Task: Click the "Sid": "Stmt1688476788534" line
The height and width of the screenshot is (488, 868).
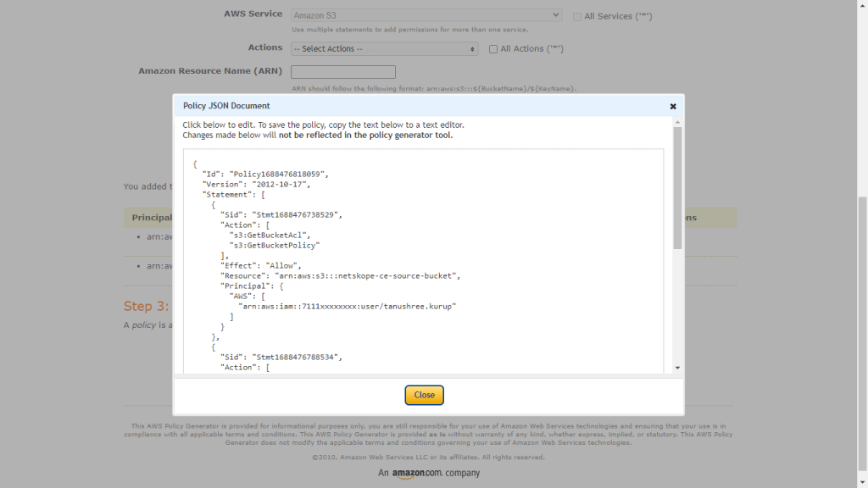Action: point(281,357)
